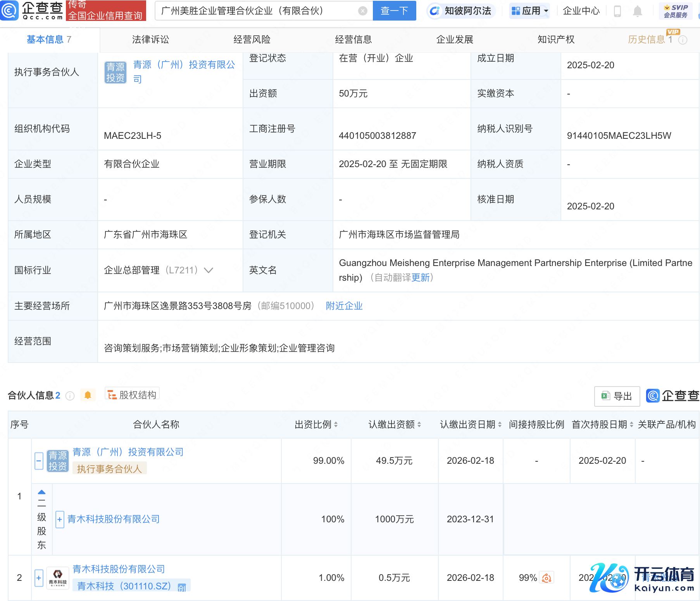700x601 pixels.
Task: Open the 附近企业 link
Action: (344, 306)
